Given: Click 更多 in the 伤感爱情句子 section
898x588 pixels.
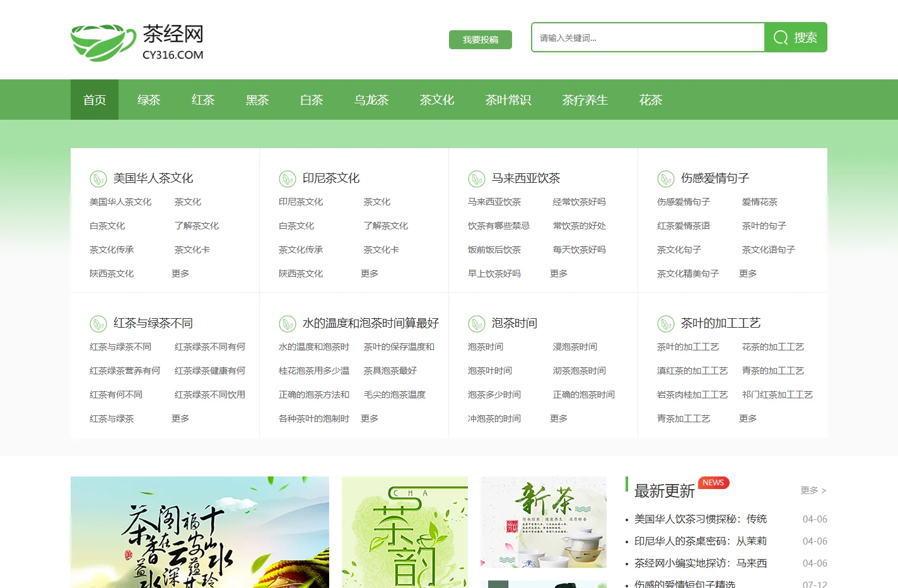Looking at the screenshot, I should click(748, 274).
